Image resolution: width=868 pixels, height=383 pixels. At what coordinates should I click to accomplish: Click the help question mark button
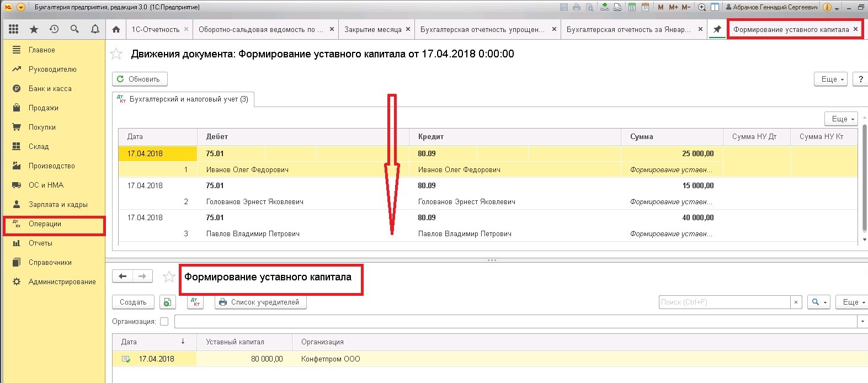(860, 79)
